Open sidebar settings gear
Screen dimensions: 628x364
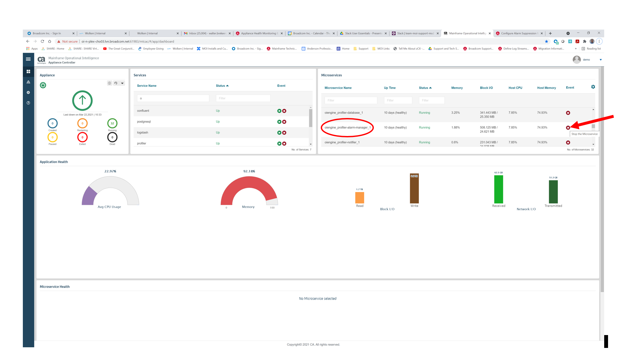[28, 93]
